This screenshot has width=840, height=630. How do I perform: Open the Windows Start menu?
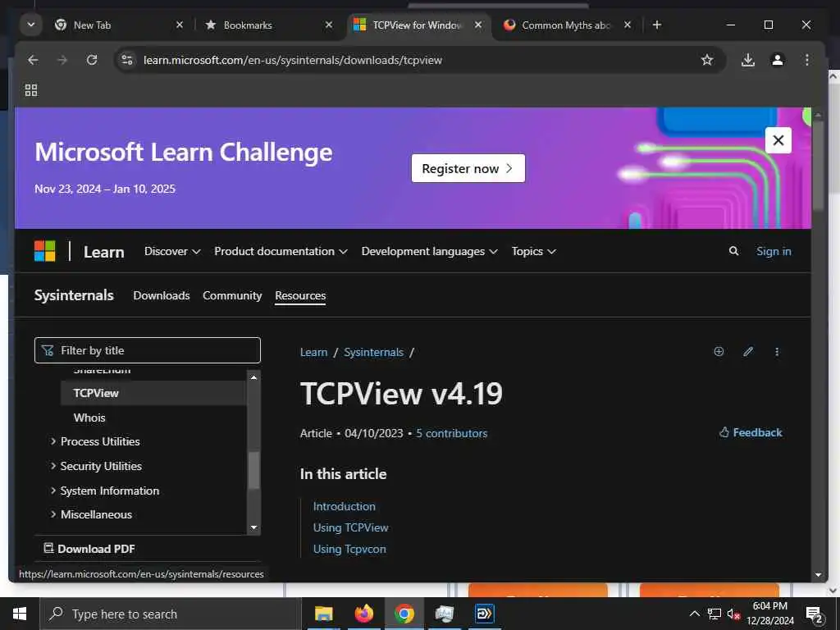coord(20,614)
